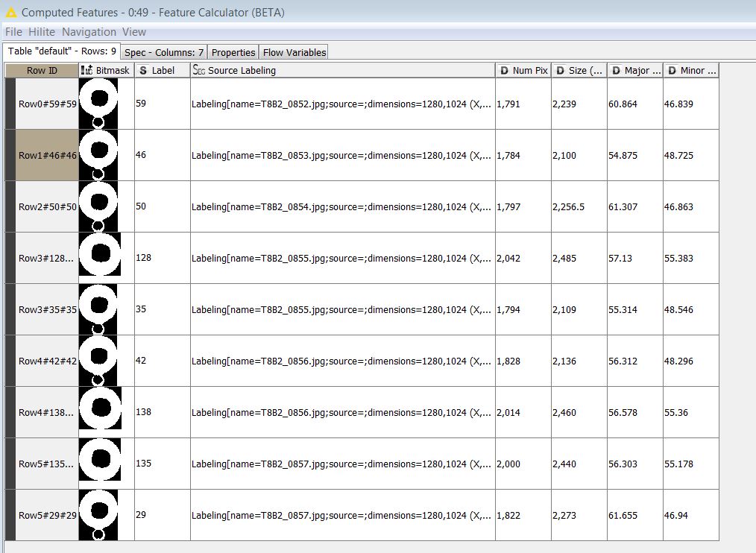Select bitmask thumbnail of Row3#35#35
Viewport: 756px width, 553px height.
click(x=98, y=309)
